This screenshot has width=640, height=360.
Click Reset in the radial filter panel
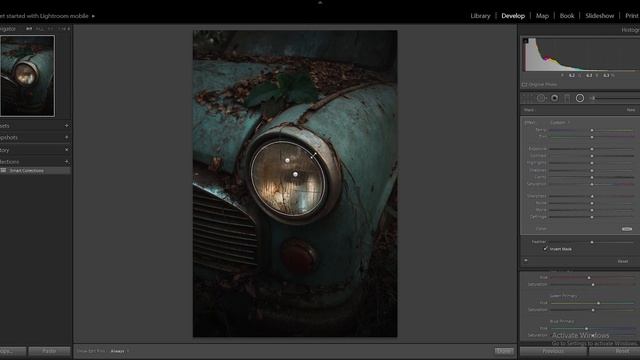[x=622, y=261]
